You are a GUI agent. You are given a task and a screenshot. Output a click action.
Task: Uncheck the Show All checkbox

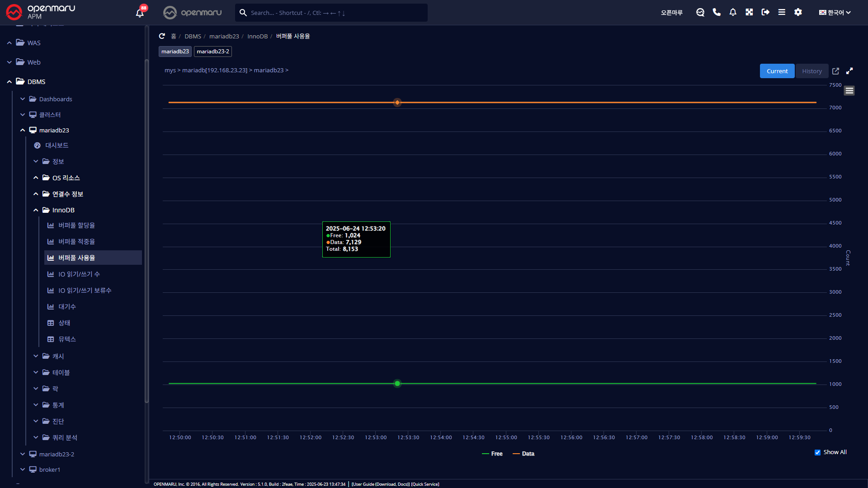pos(817,452)
